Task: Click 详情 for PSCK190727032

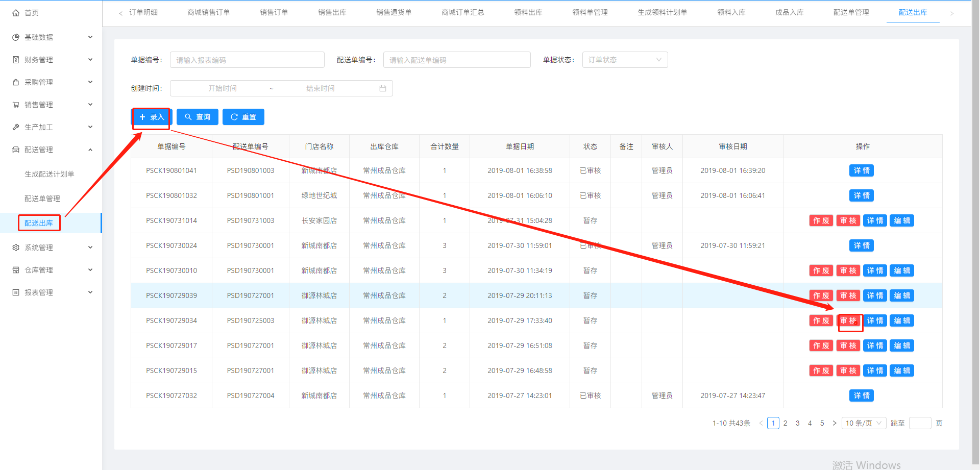Action: click(862, 395)
